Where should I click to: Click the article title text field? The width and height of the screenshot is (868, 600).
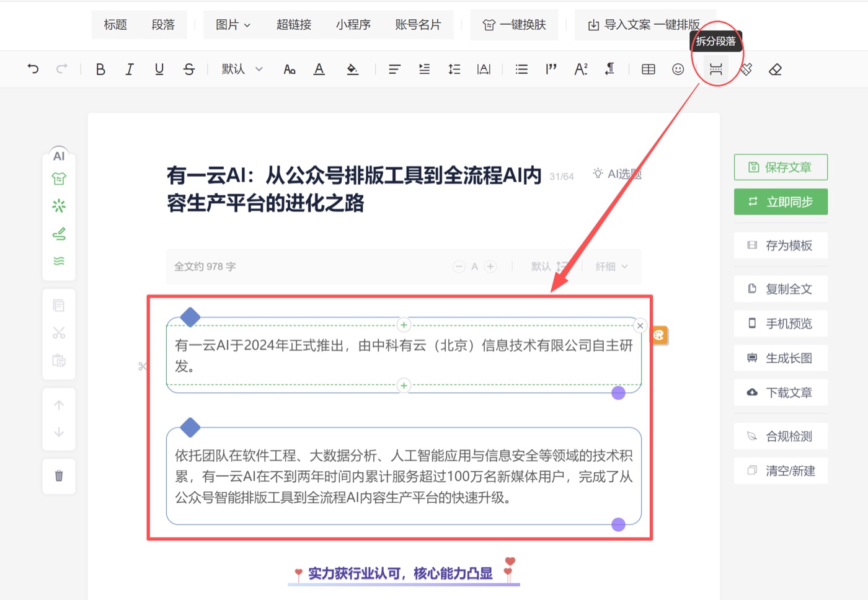point(355,189)
